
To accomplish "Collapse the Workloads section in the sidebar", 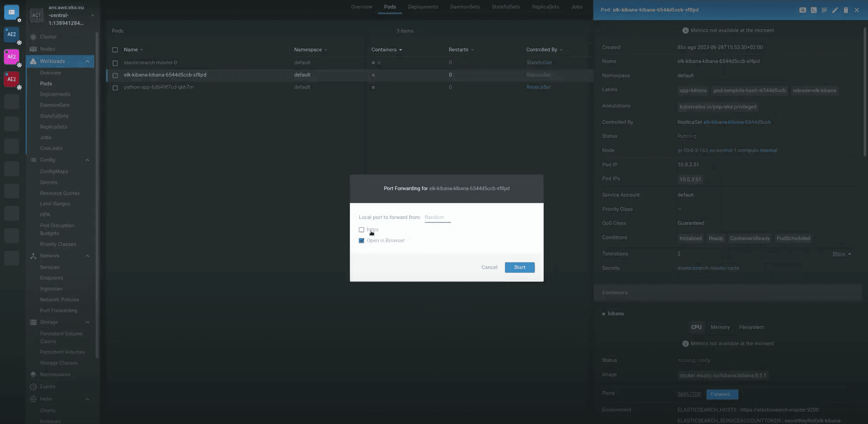I will [87, 61].
